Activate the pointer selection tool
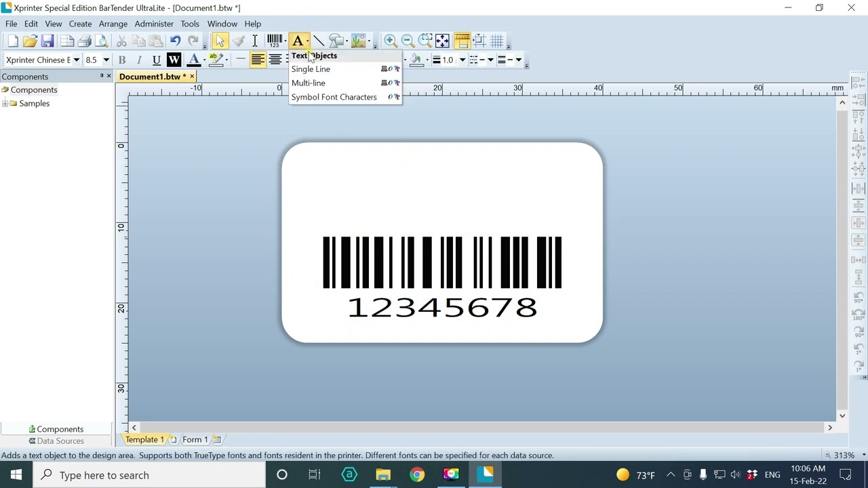 click(220, 41)
